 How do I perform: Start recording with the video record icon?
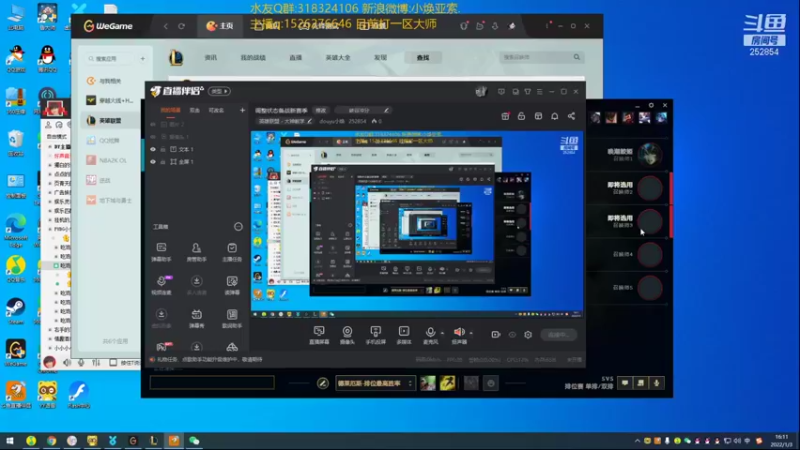click(495, 335)
